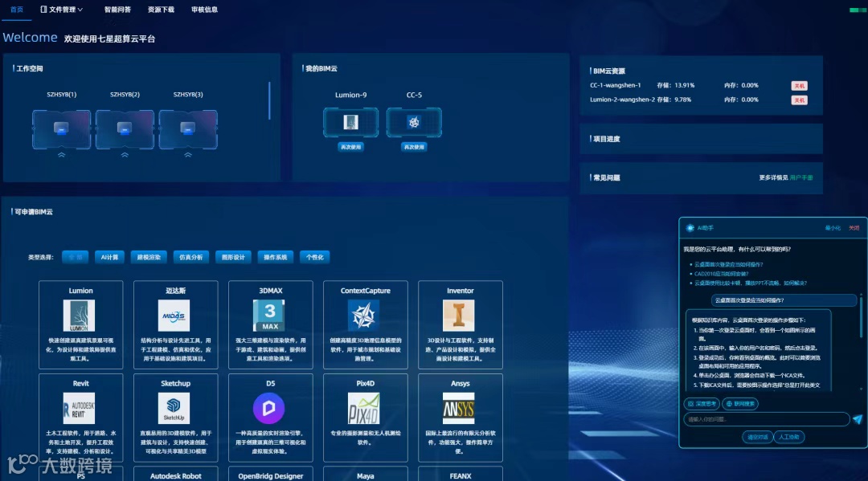Click the Lumion-9 cloud icon in 我的BIM云
This screenshot has height=481, width=868.
click(351, 122)
